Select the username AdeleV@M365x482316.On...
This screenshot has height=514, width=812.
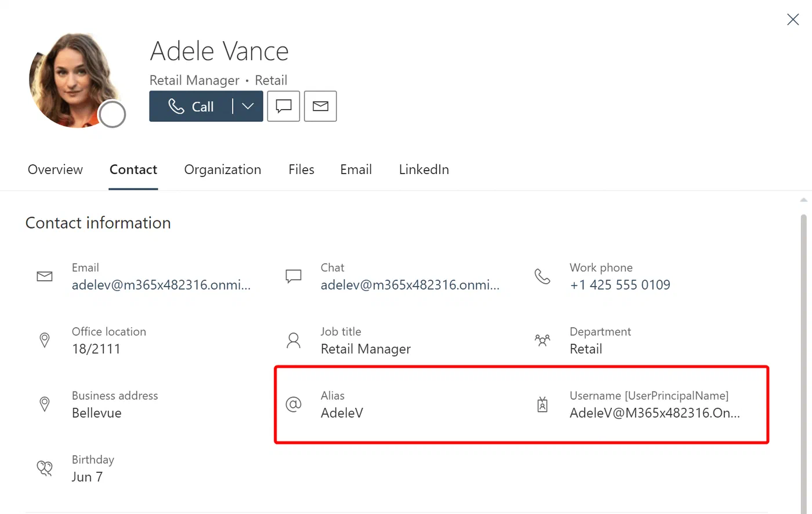click(655, 413)
